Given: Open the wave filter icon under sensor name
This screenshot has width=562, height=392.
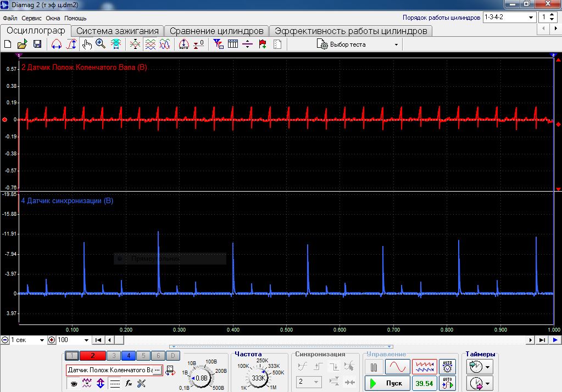Looking at the screenshot, I should point(87,383).
